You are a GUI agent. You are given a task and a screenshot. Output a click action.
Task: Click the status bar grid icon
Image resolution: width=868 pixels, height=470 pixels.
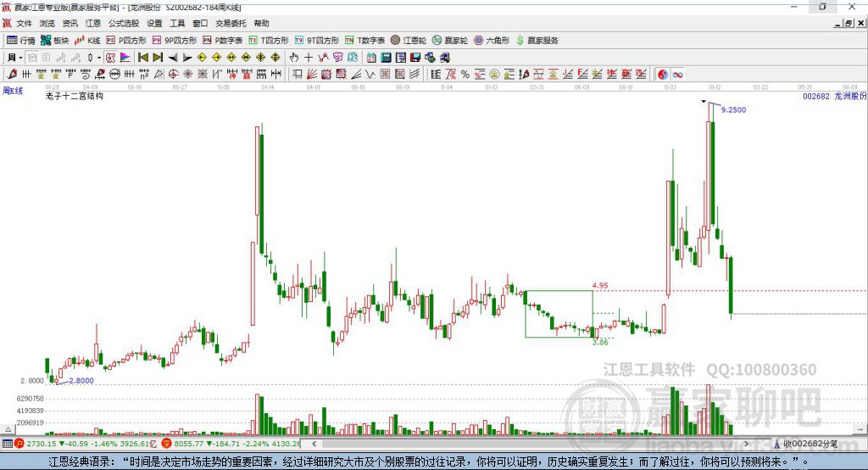pos(7,444)
